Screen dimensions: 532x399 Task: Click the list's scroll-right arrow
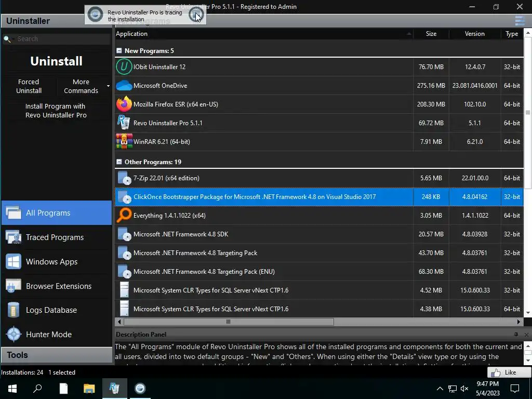519,322
